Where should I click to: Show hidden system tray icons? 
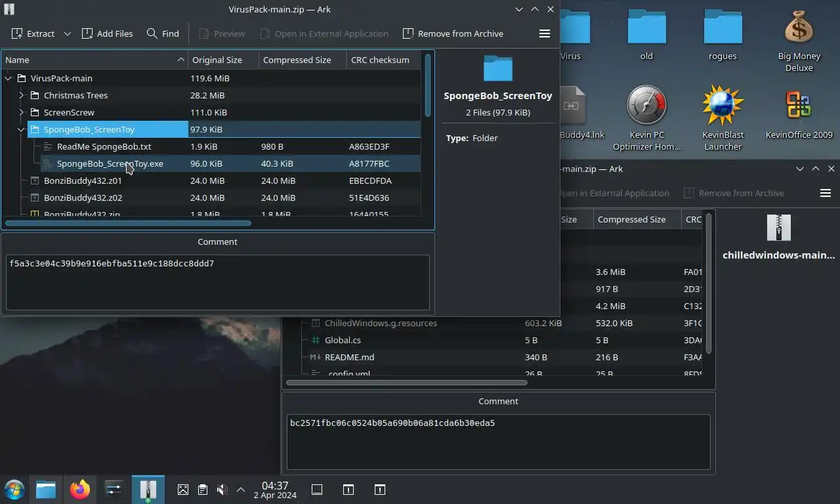[x=241, y=490]
